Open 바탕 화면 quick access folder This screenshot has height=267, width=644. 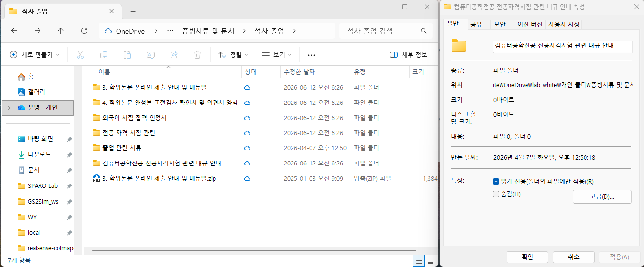click(40, 139)
